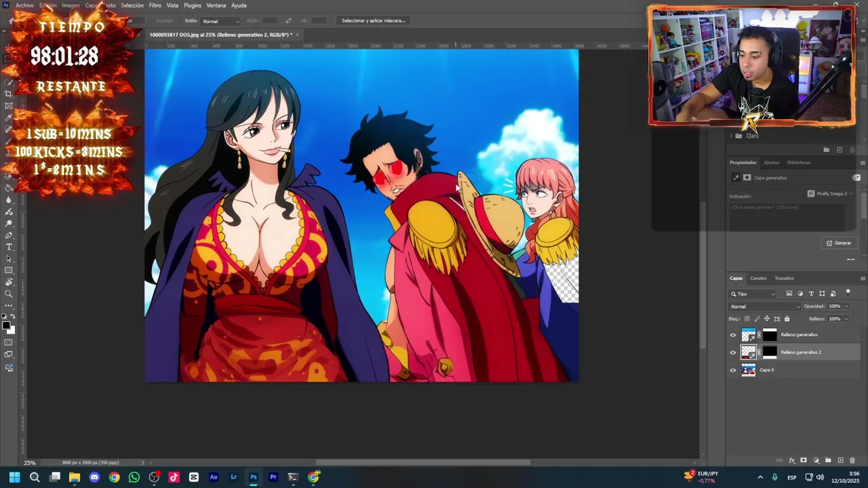The image size is (868, 488).
Task: Filter layers by adjustment icon
Action: click(x=800, y=293)
